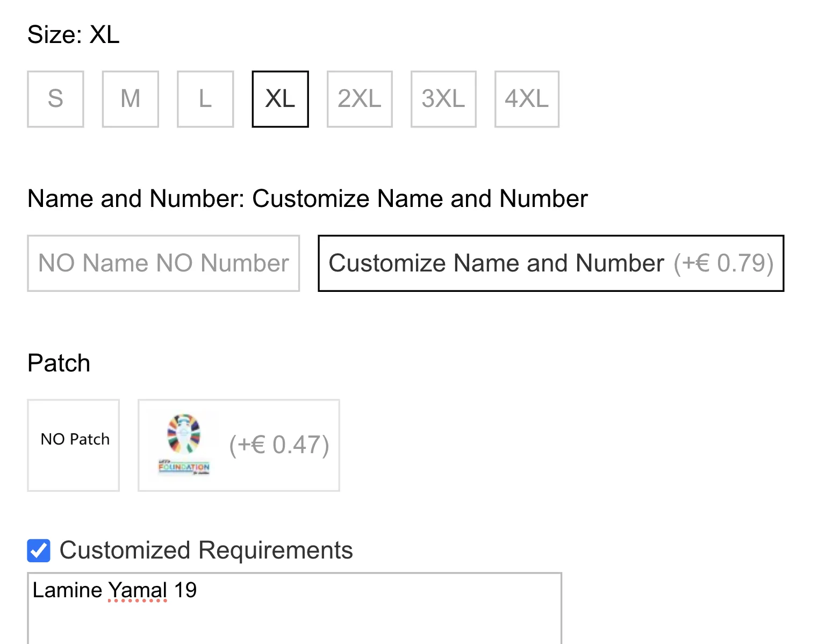Select the XL size box
This screenshot has height=644, width=833.
[280, 99]
